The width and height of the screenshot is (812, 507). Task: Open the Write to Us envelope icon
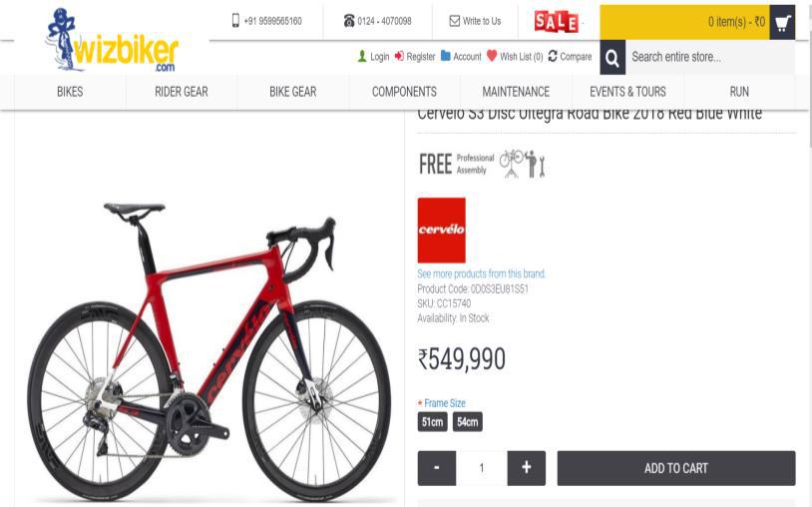point(454,21)
